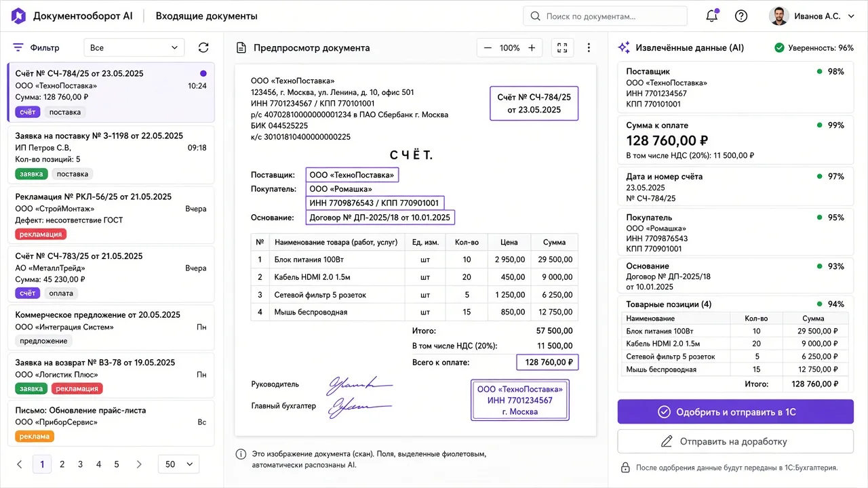The image size is (868, 488).
Task: Open Коммерческое предложение от 20.05.2025
Action: click(111, 327)
